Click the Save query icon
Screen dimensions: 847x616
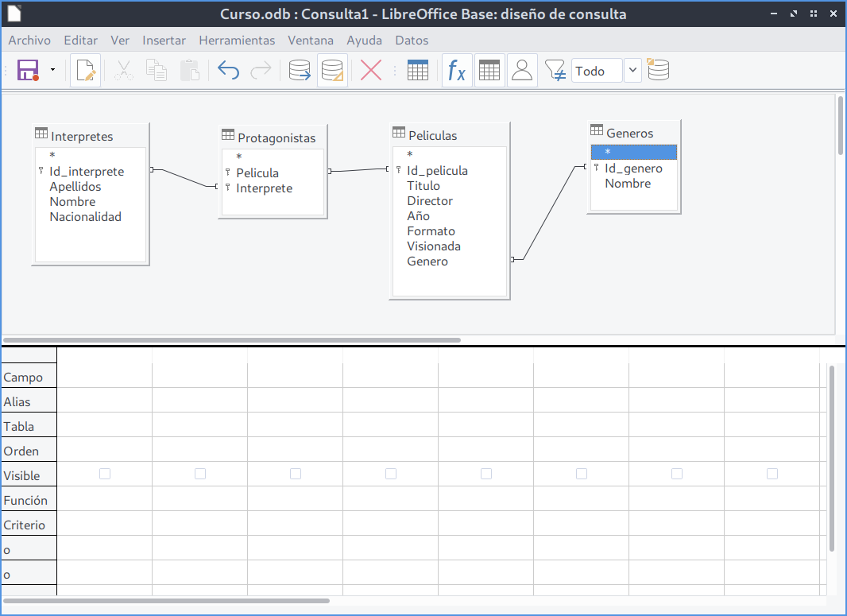point(29,71)
